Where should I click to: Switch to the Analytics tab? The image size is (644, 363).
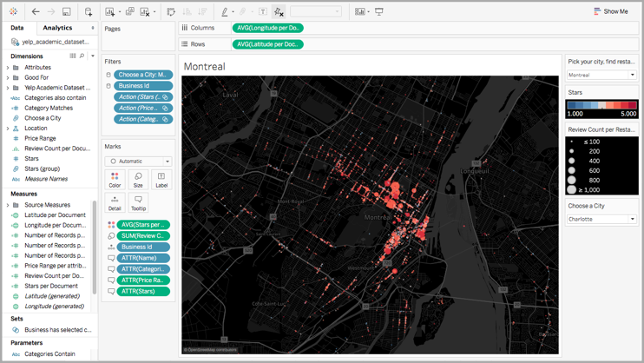tap(57, 28)
